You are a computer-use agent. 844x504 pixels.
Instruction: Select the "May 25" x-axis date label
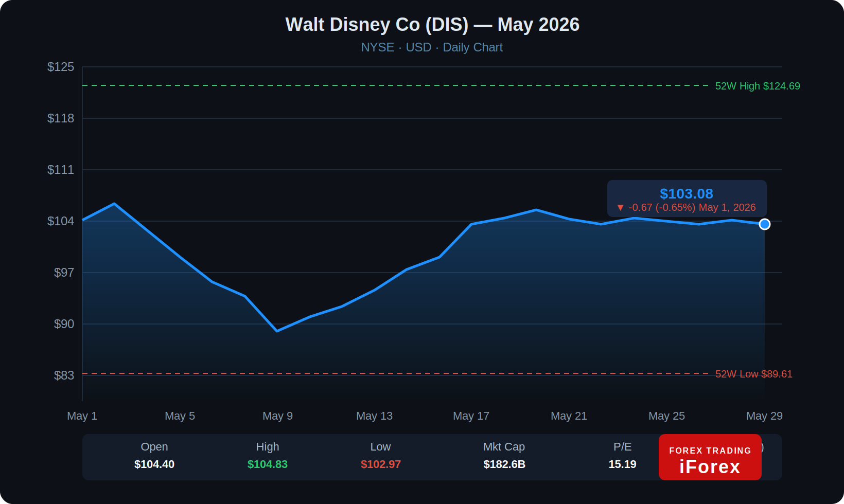[x=667, y=416]
